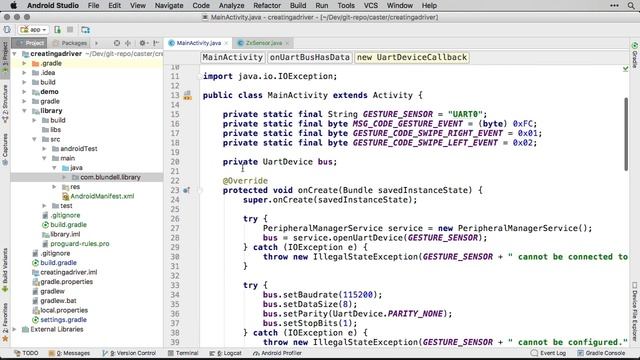The image size is (640, 360).
Task: Click the sync icon at toolbar start
Action: point(7,30)
